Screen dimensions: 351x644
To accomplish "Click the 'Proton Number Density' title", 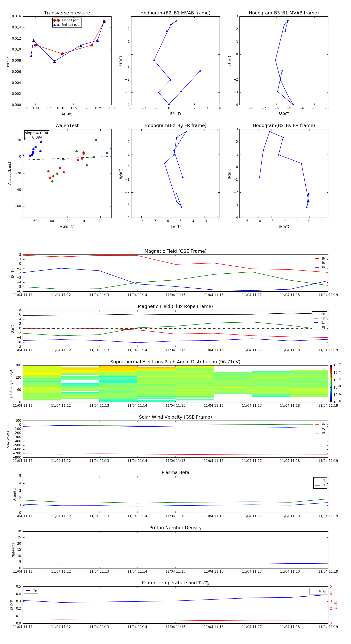I will click(x=175, y=528).
